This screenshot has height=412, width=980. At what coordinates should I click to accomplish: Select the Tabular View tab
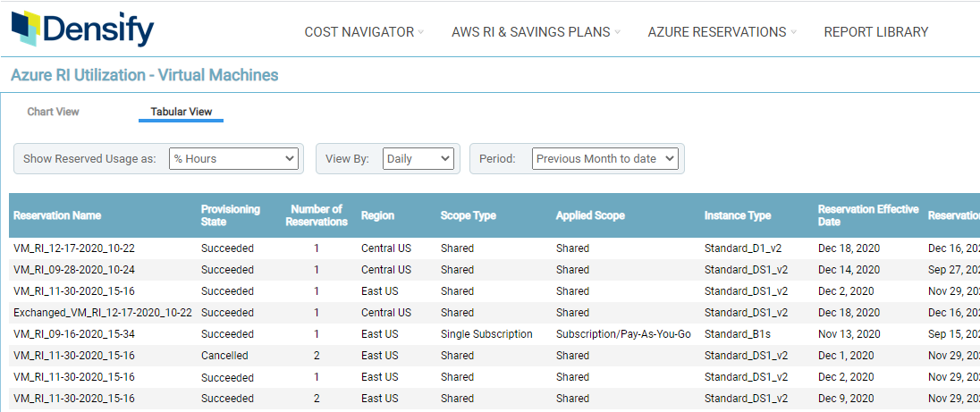[x=181, y=112]
